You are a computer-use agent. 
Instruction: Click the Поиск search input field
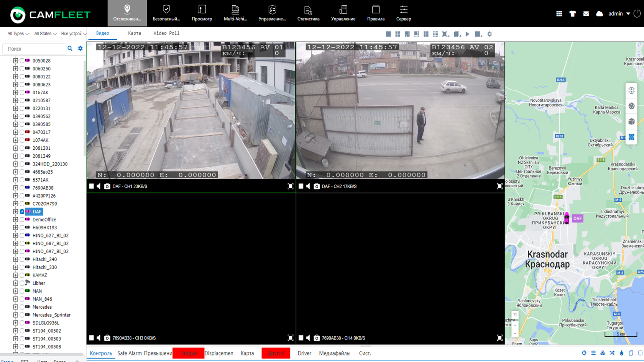pyautogui.click(x=34, y=49)
